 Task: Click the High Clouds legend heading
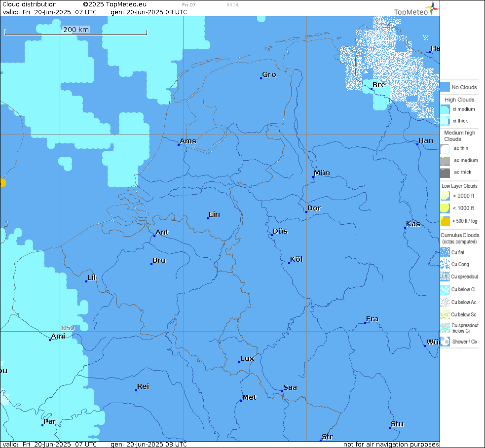point(459,100)
